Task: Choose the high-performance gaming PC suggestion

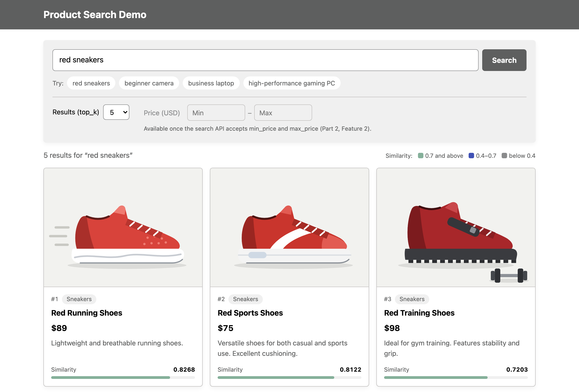Action: [x=292, y=83]
